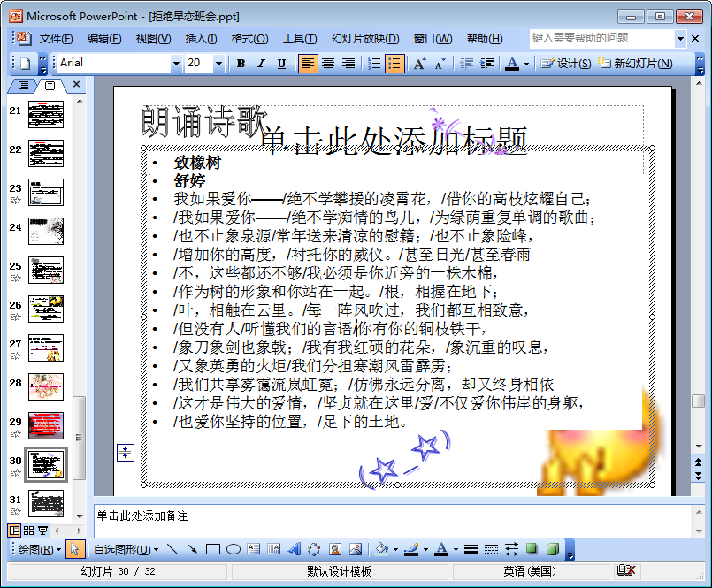Open the 视图(V) menu
The width and height of the screenshot is (712, 588).
153,39
